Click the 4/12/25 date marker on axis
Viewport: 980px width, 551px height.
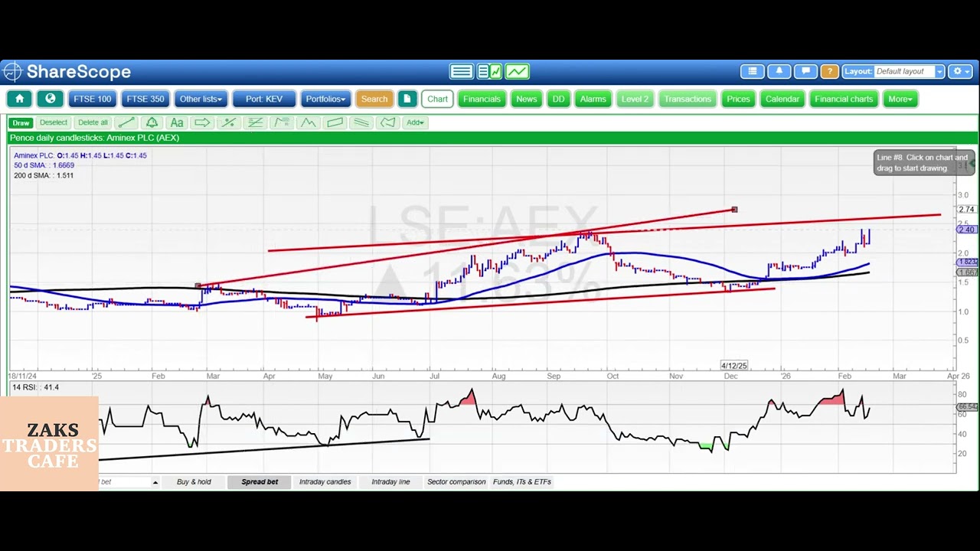point(734,366)
